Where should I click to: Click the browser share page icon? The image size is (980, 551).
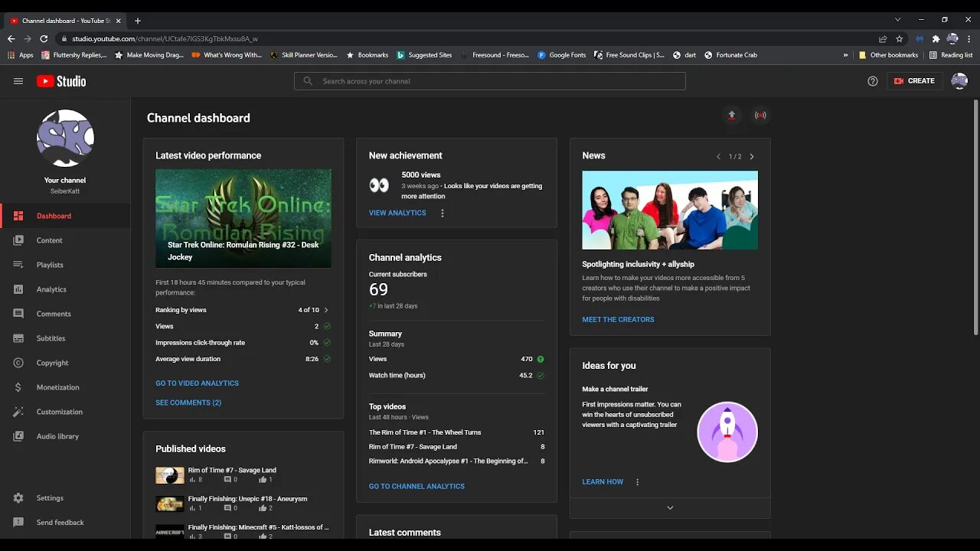[883, 38]
